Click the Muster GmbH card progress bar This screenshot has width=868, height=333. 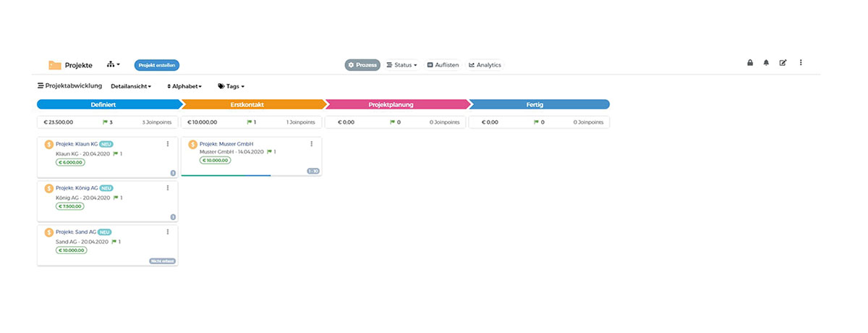[226, 175]
